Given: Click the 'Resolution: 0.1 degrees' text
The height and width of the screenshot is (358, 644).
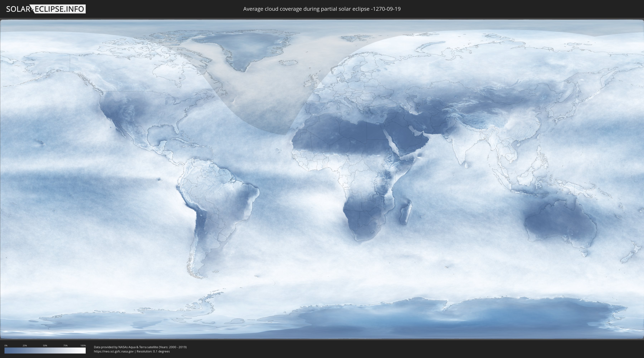Looking at the screenshot, I should pyautogui.click(x=153, y=351).
